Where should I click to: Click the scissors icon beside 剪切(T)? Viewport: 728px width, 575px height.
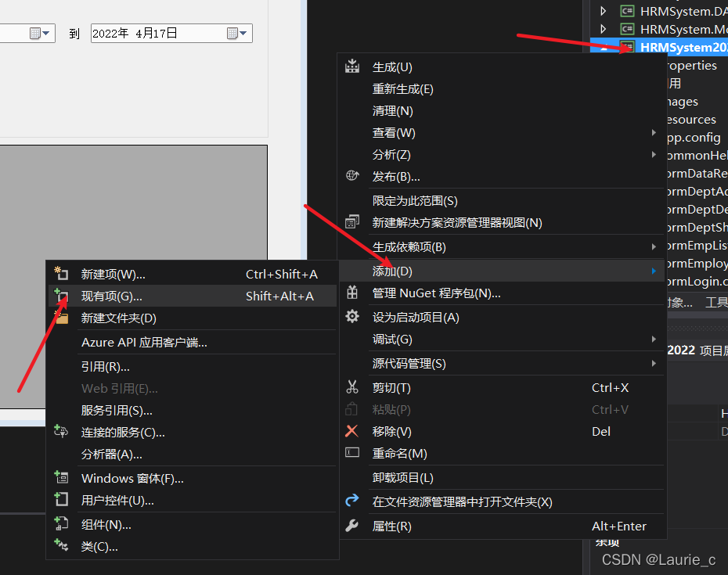(x=352, y=387)
